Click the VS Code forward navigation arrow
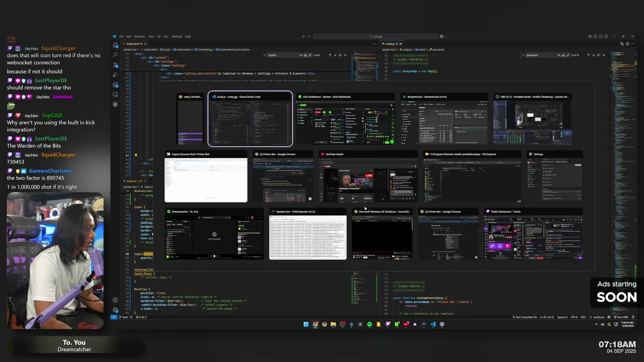This screenshot has width=644, height=362. (309, 36)
